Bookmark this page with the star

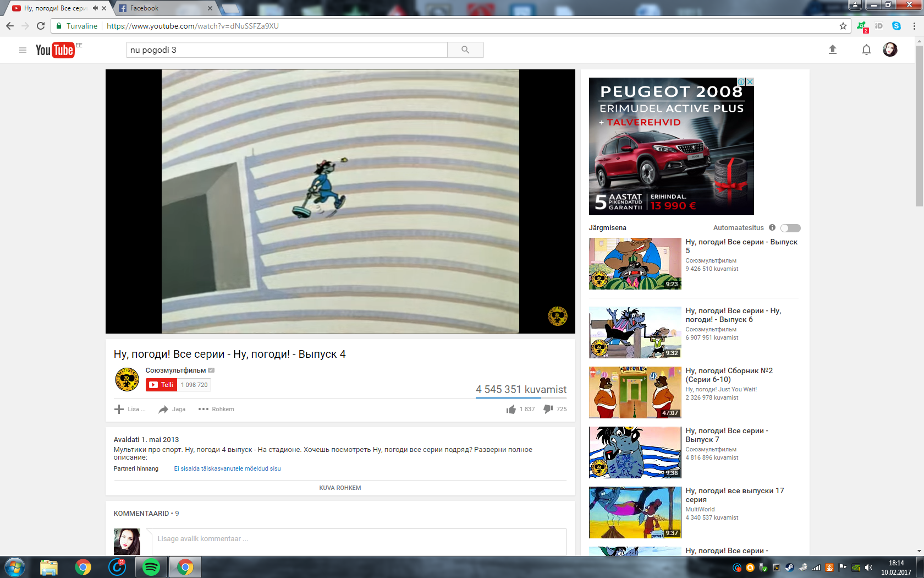tap(843, 26)
